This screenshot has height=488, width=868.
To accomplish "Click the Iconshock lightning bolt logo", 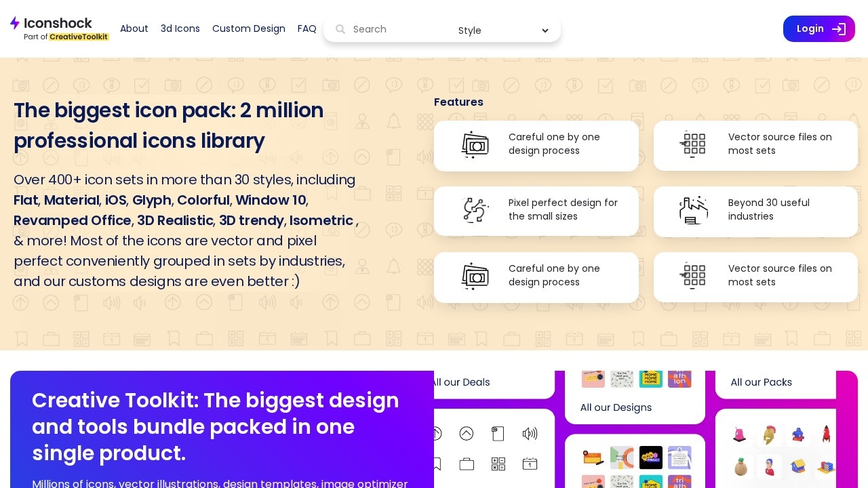I will click(15, 23).
